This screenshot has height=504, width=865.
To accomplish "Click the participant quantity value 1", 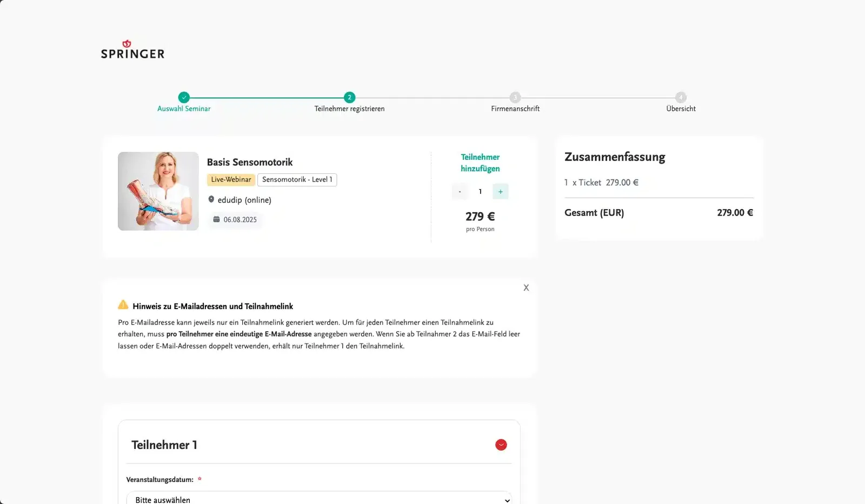I will [x=480, y=191].
